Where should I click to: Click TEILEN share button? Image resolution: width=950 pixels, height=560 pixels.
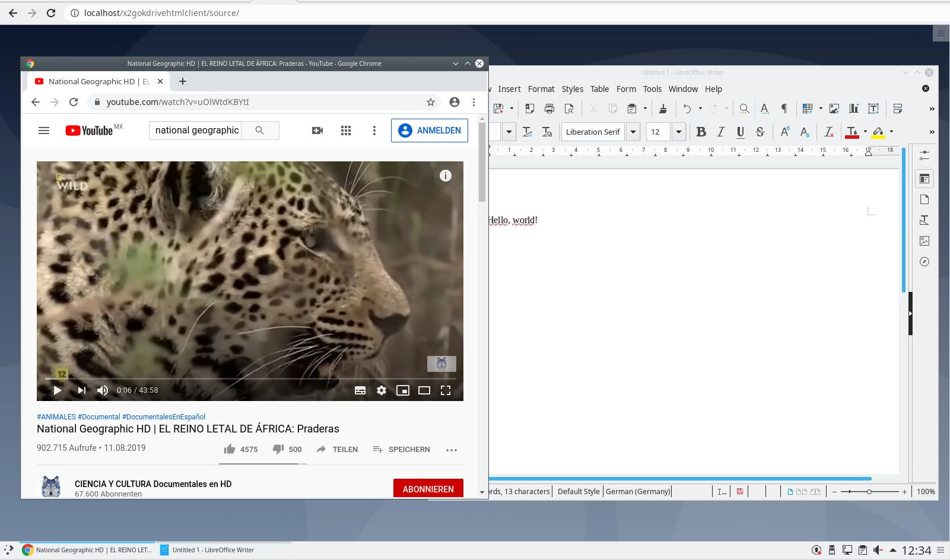click(337, 449)
